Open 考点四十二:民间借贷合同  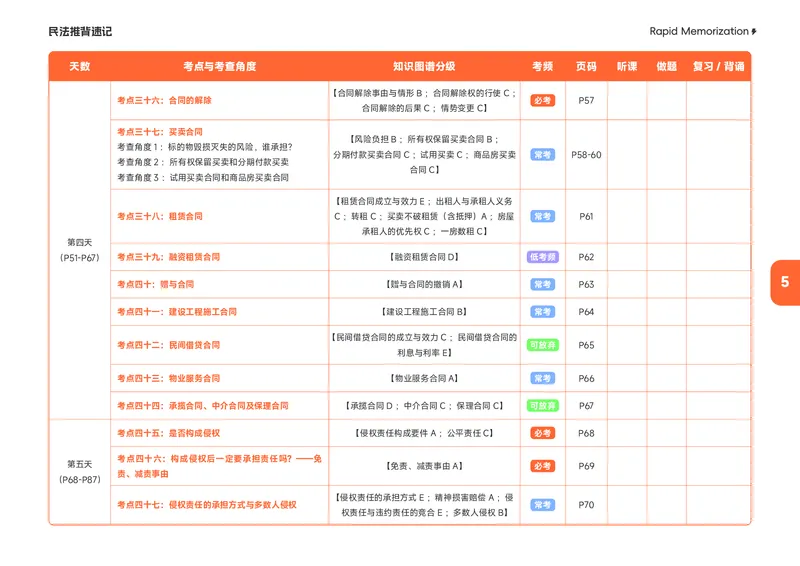point(168,345)
